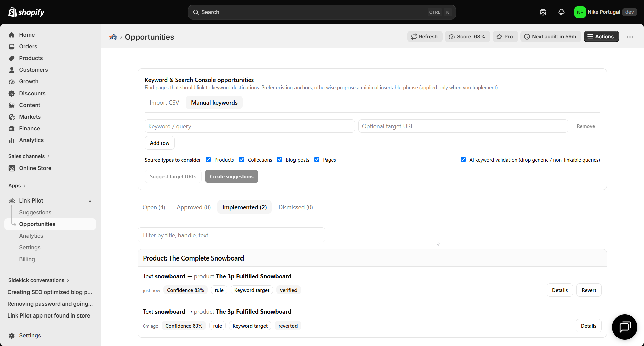This screenshot has height=346, width=644.
Task: Click the Markets globe icon
Action: [x=12, y=117]
